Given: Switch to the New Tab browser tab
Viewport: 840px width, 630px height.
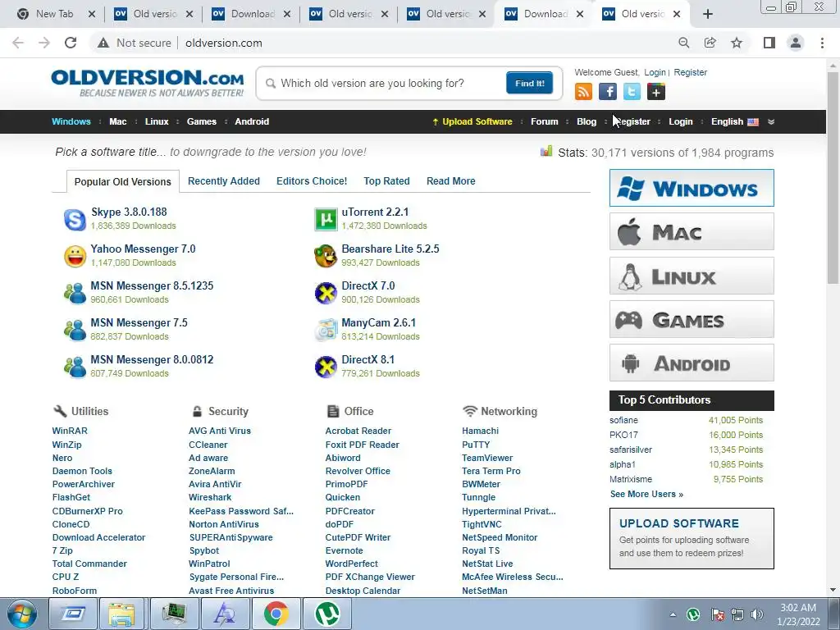Looking at the screenshot, I should coord(55,14).
